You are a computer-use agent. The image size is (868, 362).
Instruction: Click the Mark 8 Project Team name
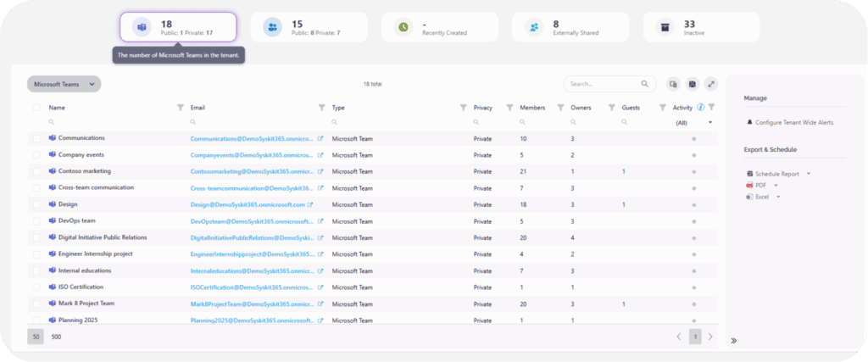pos(86,304)
